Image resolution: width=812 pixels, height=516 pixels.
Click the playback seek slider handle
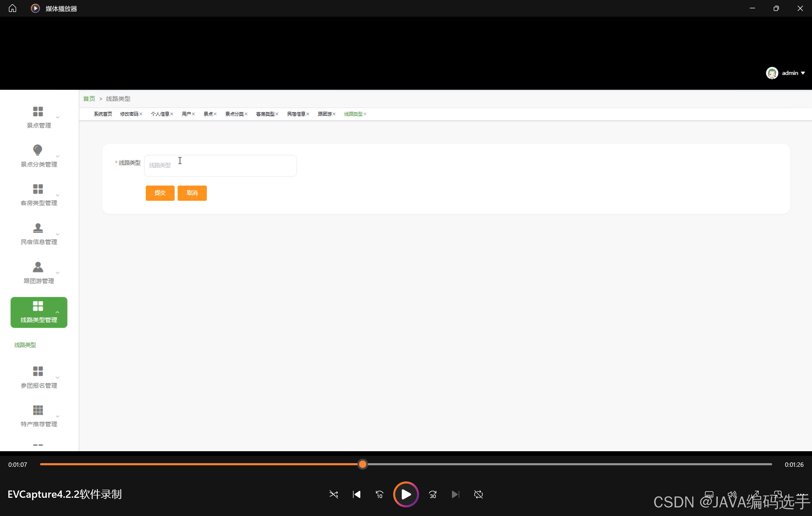[x=362, y=464]
